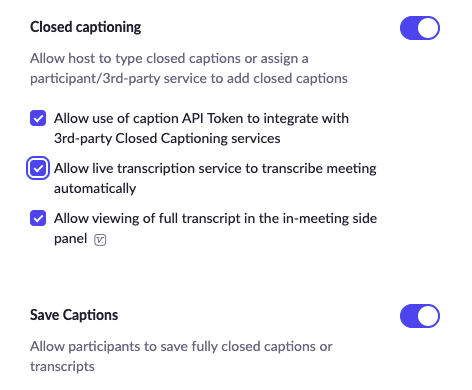Click the "3rd-party Closed Captioning services" text line
The height and width of the screenshot is (390, 472).
tap(167, 138)
